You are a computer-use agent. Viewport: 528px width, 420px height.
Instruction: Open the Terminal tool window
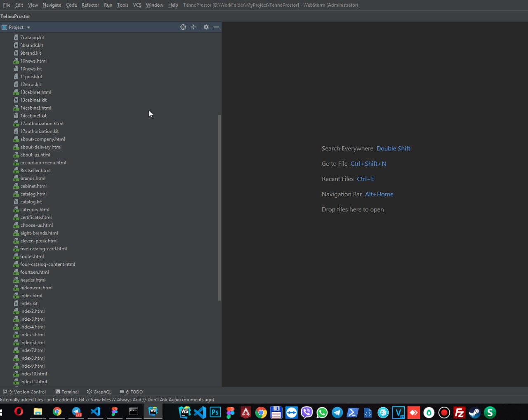click(x=67, y=392)
